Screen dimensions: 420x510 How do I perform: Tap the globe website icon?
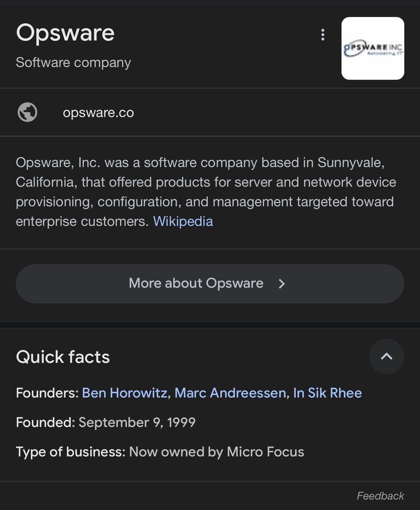click(x=27, y=113)
